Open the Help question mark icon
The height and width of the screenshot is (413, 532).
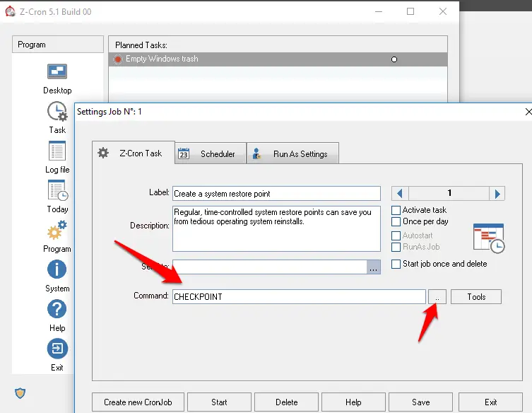57,309
